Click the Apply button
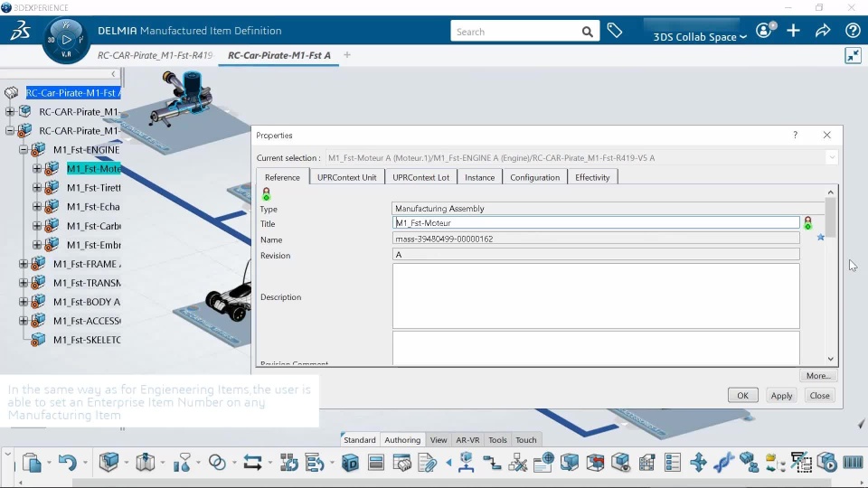Viewport: 868px width, 488px height. [x=781, y=396]
